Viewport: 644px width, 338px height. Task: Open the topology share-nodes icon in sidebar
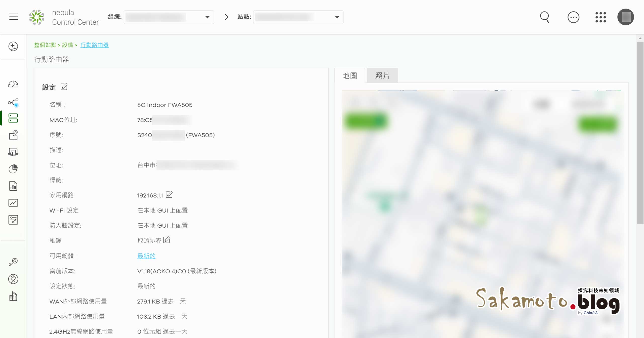coord(13,102)
